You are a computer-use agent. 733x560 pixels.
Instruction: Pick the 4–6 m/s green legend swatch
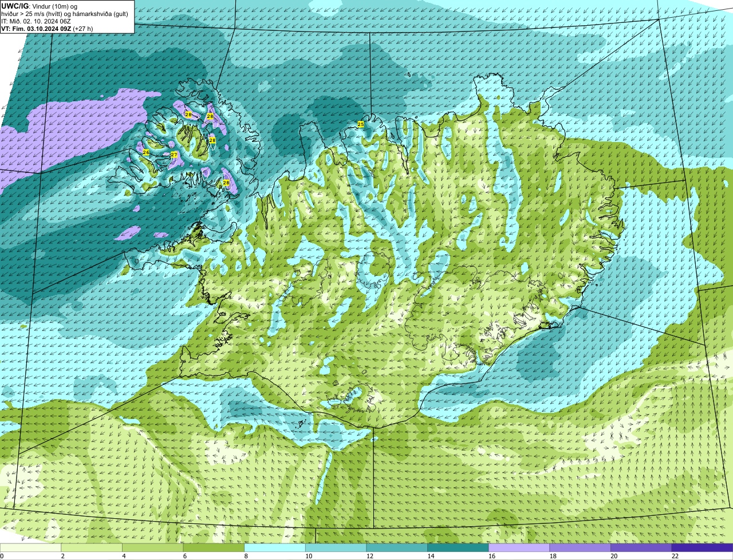pos(153,547)
